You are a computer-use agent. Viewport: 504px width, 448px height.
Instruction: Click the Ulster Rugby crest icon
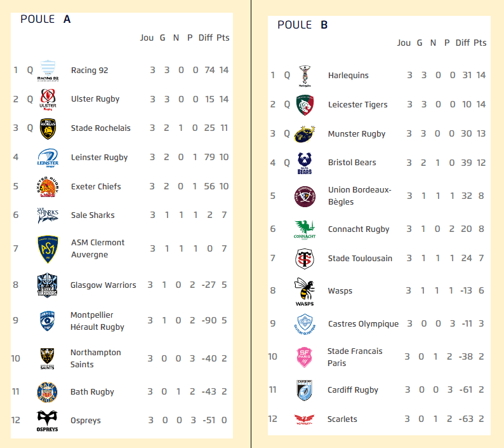pos(48,99)
